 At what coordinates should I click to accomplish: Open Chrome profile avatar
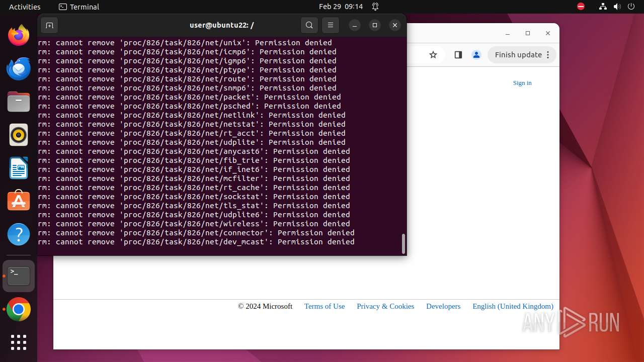476,55
